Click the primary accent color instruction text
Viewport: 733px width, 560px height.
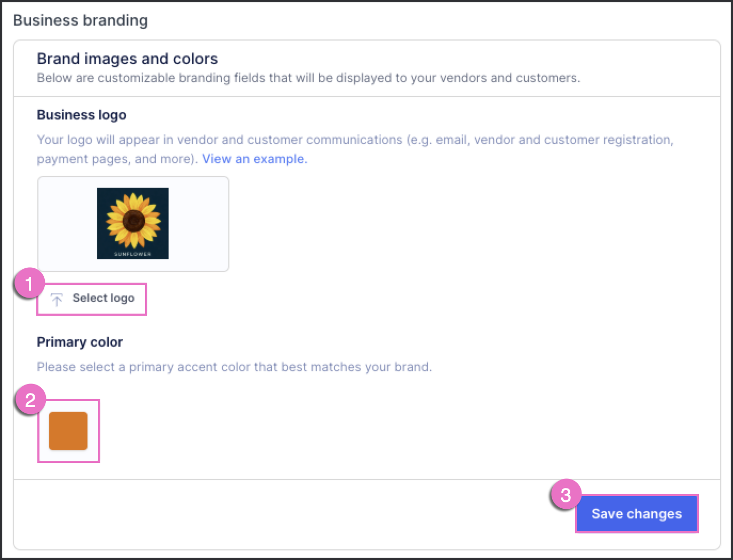[x=234, y=367]
